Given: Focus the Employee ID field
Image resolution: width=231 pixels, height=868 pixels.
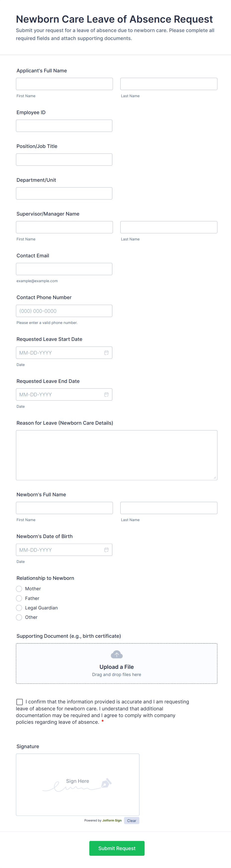Looking at the screenshot, I should point(64,126).
